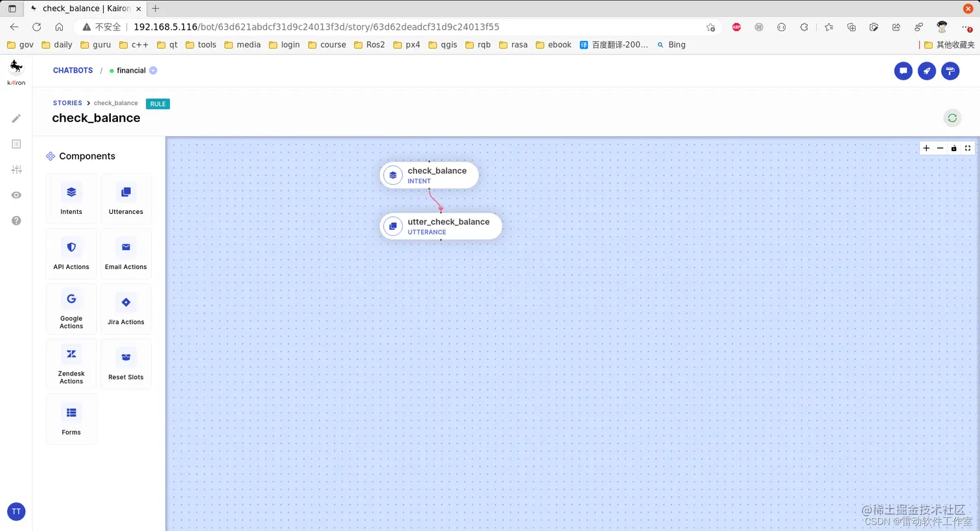980x531 pixels.
Task: Open the browser share icon
Action: point(896,27)
